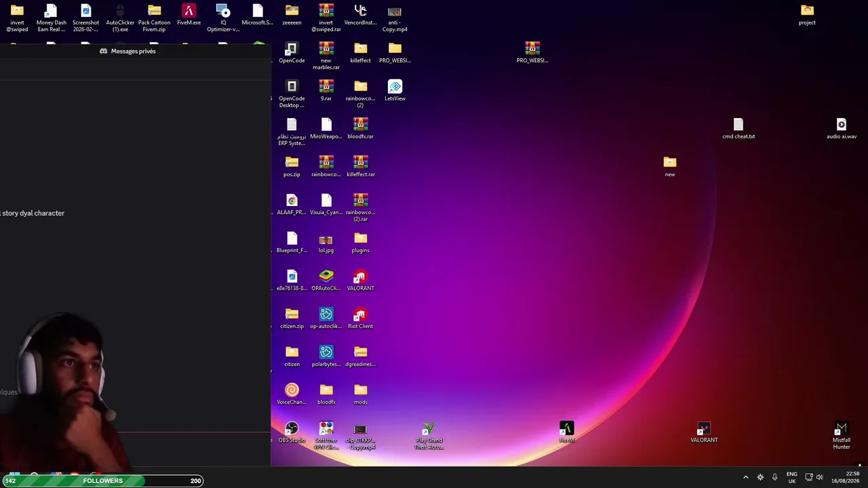Select the Mistfall Hunter game shortcut
868x488 pixels.
pos(841,436)
